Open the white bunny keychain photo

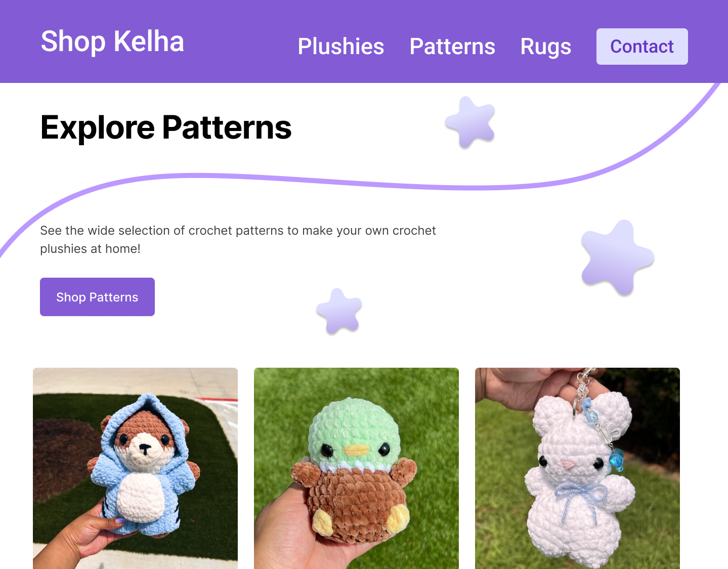tap(577, 468)
